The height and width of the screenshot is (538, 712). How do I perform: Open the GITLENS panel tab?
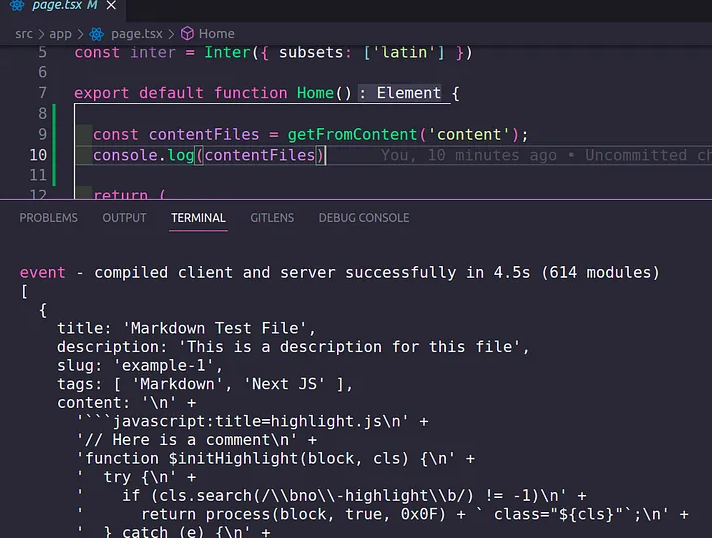(272, 218)
